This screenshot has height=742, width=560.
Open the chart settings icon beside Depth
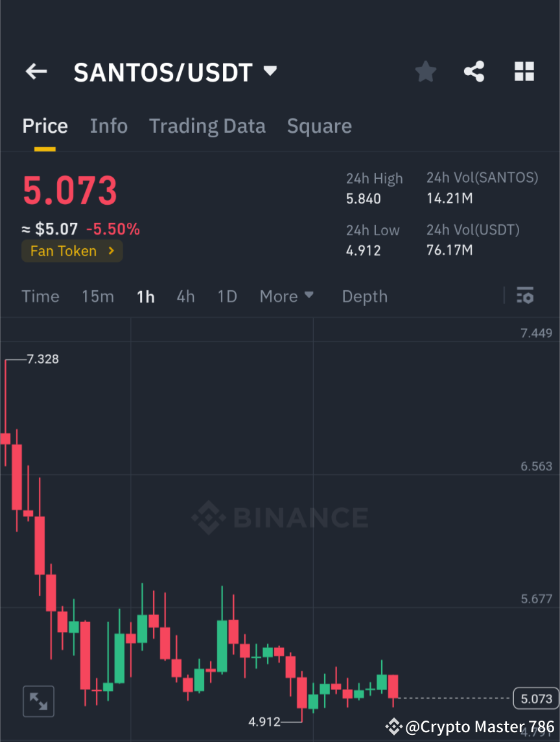pos(525,296)
